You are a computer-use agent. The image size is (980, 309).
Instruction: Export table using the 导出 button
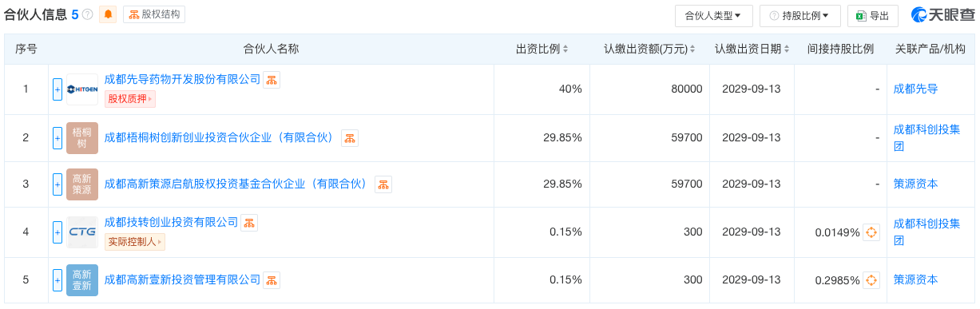[872, 15]
